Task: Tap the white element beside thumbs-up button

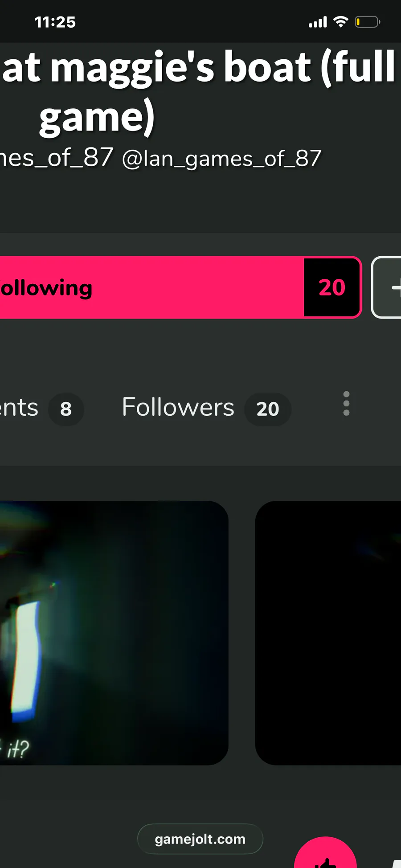Action: point(396,864)
